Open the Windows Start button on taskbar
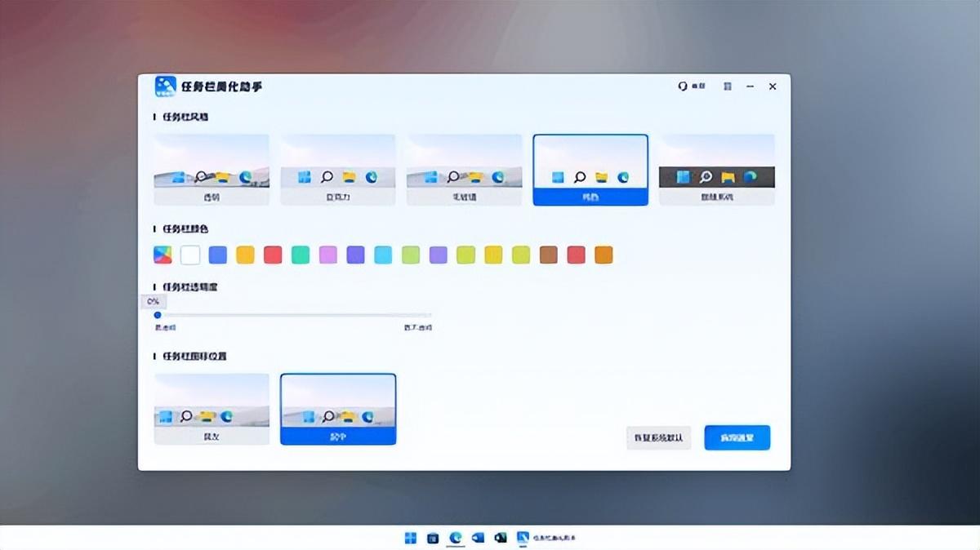This screenshot has height=550, width=980. (x=411, y=538)
